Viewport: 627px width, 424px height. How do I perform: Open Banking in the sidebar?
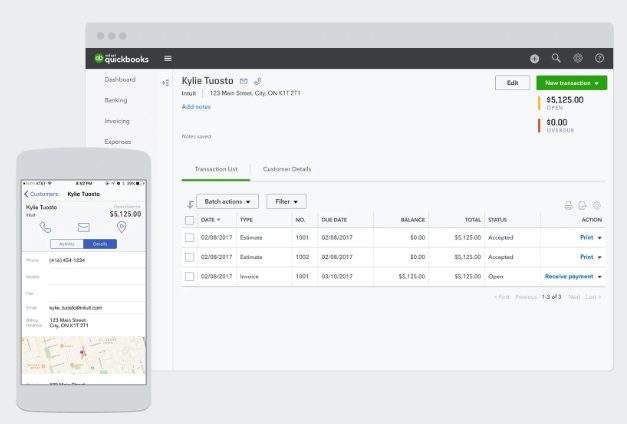[x=116, y=100]
